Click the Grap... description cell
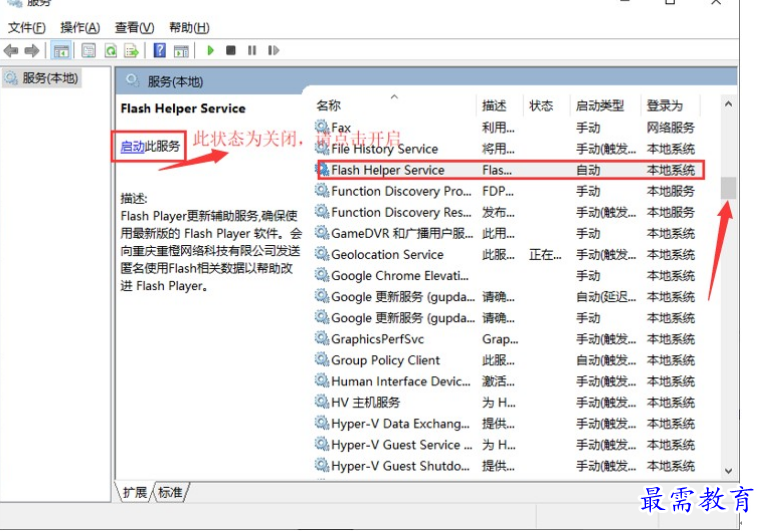Screen dimensions: 762x531 (x=500, y=339)
